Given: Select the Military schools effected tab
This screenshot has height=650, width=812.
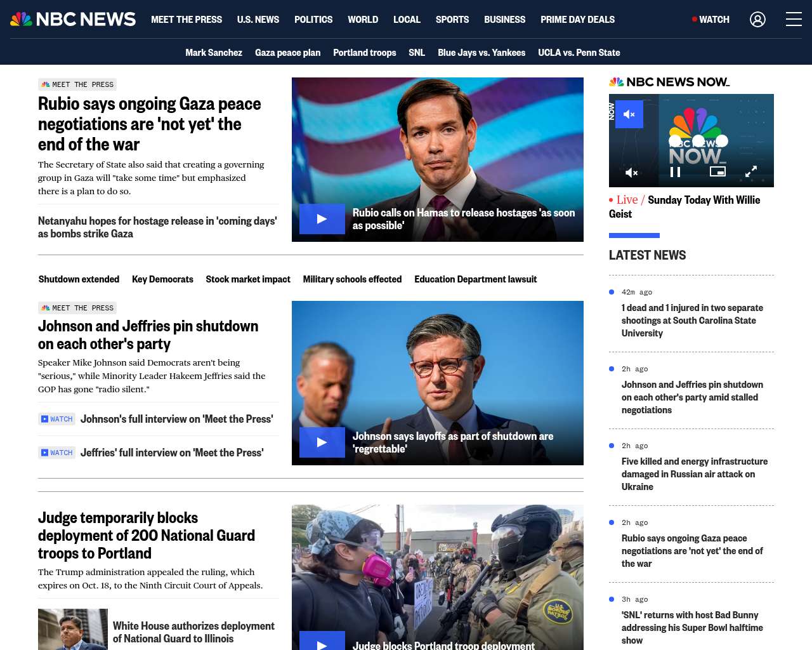Looking at the screenshot, I should click(352, 279).
